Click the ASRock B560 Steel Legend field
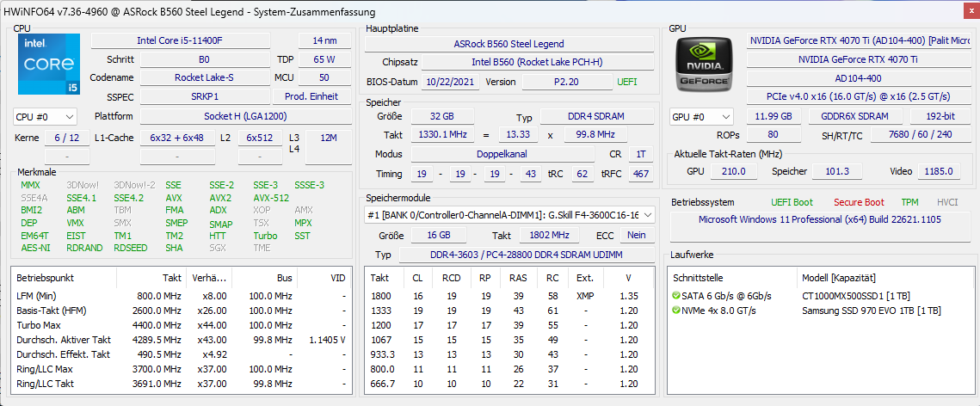Screen dimensions: 980x406 [x=508, y=45]
